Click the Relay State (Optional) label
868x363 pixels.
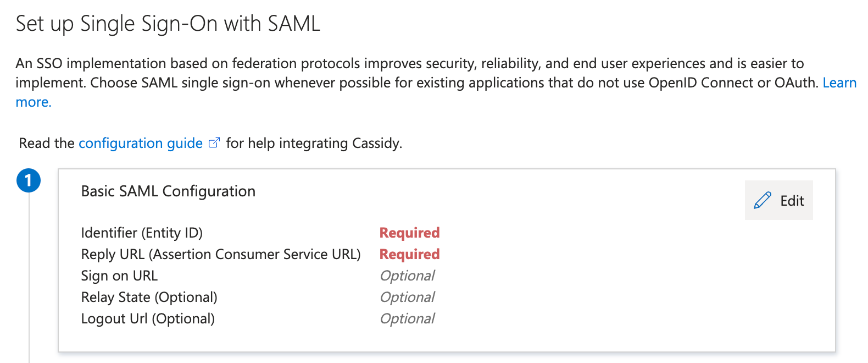pos(149,297)
